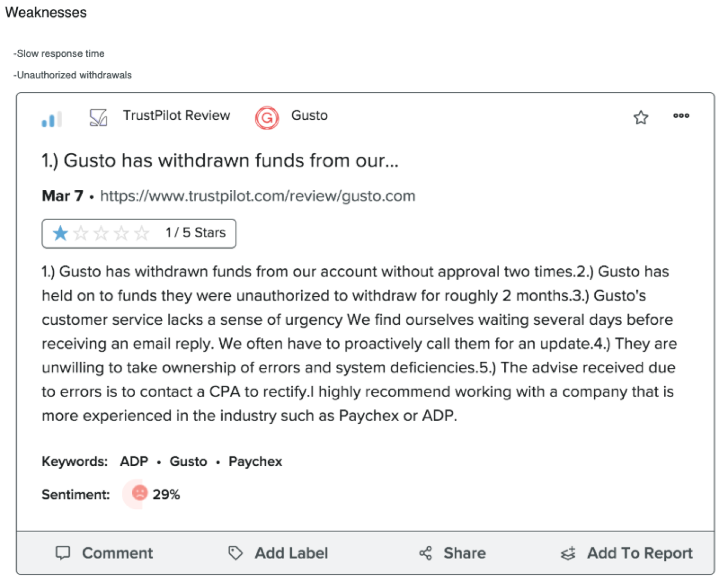Screen dimensions: 728x588
Task: Click the 29% sentiment score
Action: pos(166,494)
